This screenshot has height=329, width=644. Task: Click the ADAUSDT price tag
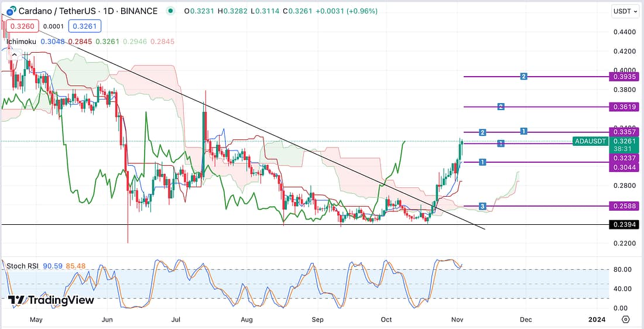click(x=590, y=141)
